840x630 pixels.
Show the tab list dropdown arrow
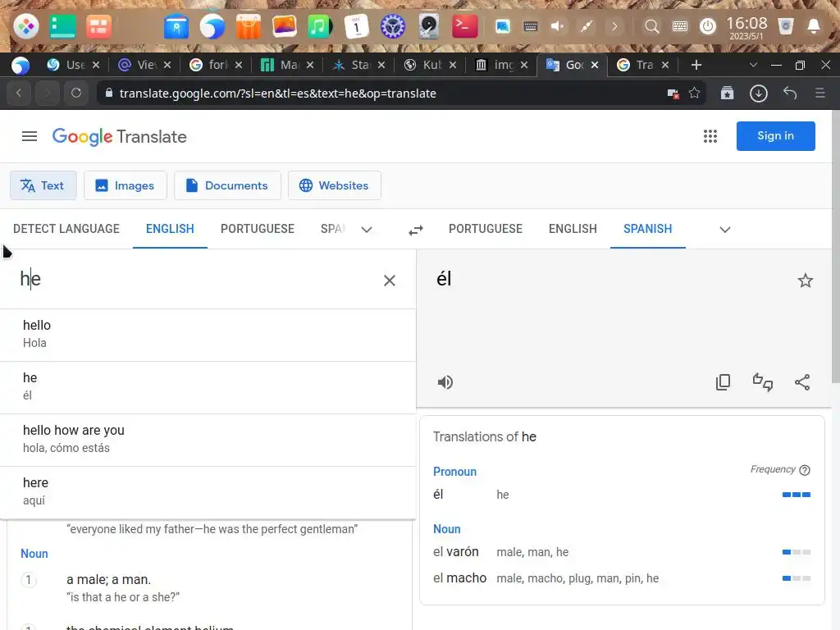[x=753, y=65]
